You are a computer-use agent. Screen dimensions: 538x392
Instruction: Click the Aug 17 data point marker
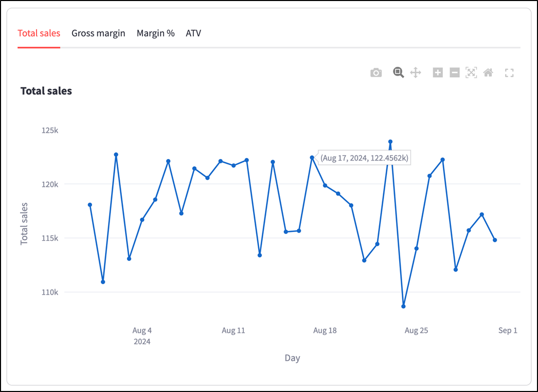click(312, 157)
